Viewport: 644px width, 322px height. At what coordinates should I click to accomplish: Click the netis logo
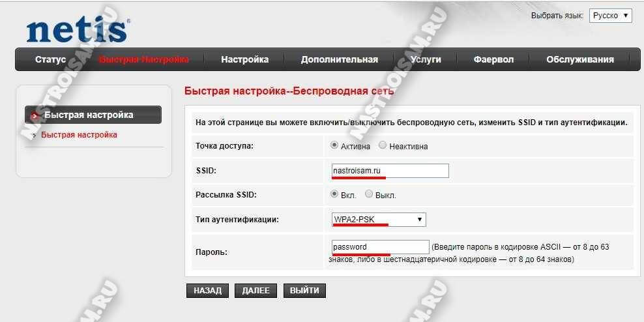[78, 31]
